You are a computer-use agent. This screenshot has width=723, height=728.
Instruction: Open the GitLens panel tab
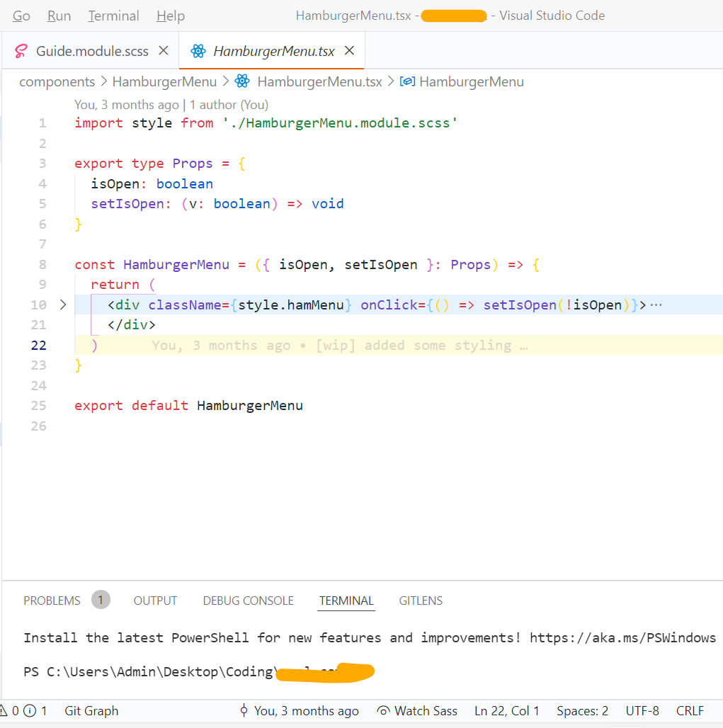421,601
